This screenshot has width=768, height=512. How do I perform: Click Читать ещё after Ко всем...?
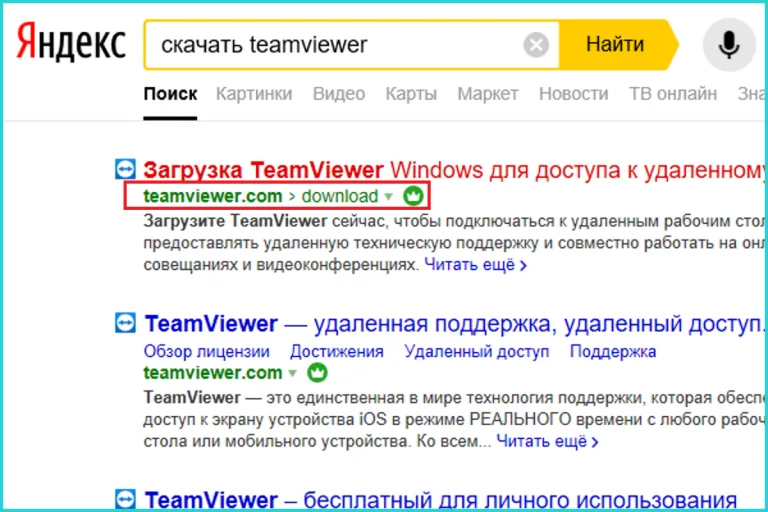point(547,441)
